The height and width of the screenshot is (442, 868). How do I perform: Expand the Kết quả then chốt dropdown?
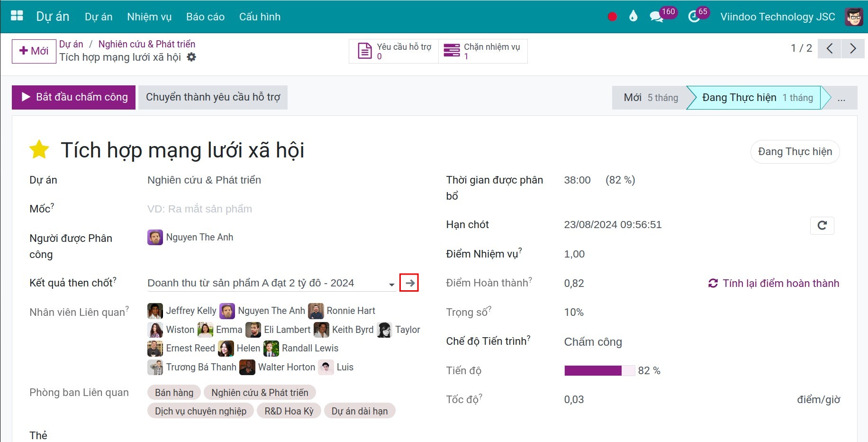[x=391, y=284]
